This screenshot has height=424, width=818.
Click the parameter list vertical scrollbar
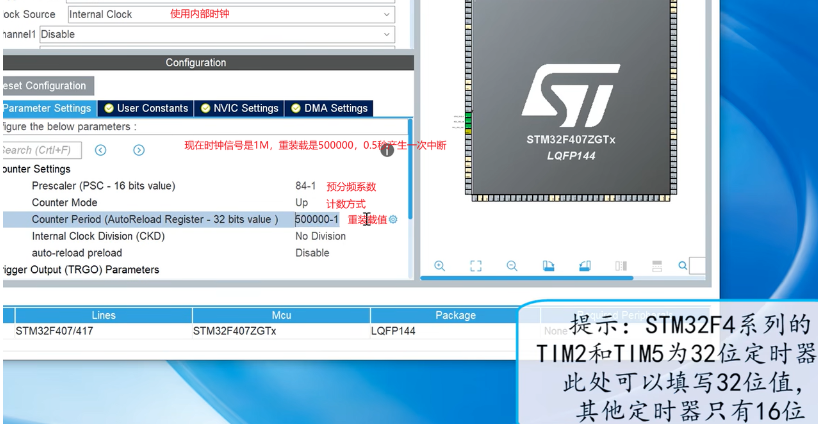[x=410, y=169]
